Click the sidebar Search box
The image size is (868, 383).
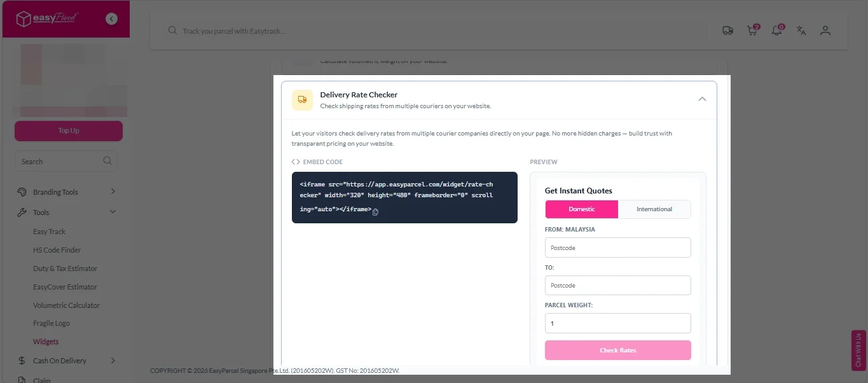click(x=66, y=162)
